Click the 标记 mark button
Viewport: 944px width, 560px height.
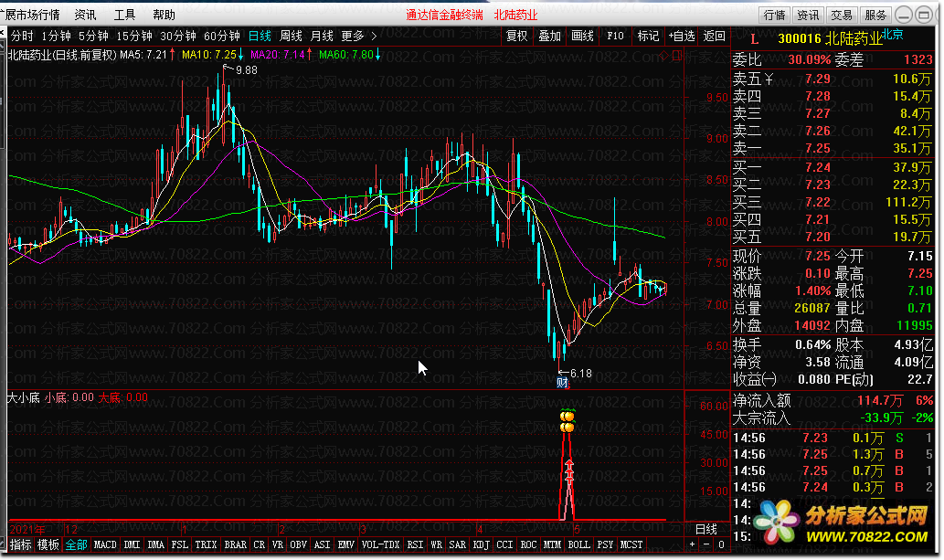(648, 37)
